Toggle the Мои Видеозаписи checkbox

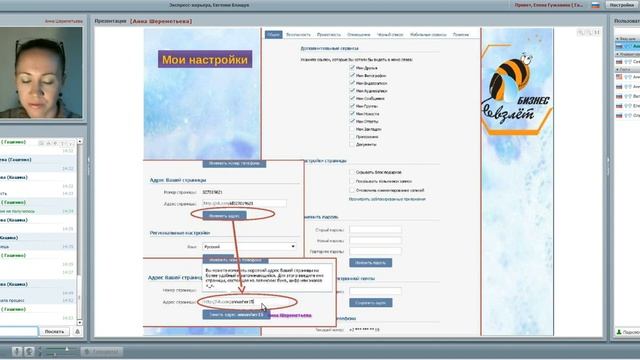click(352, 83)
